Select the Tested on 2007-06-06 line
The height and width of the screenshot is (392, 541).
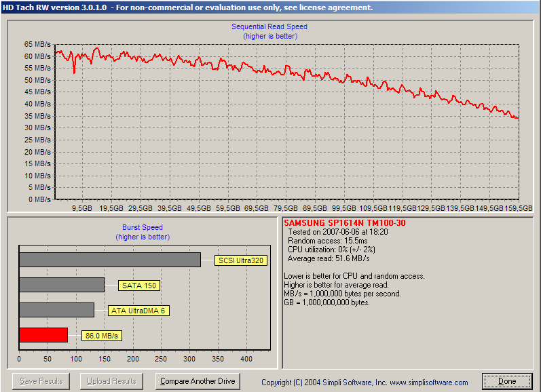[x=338, y=232]
